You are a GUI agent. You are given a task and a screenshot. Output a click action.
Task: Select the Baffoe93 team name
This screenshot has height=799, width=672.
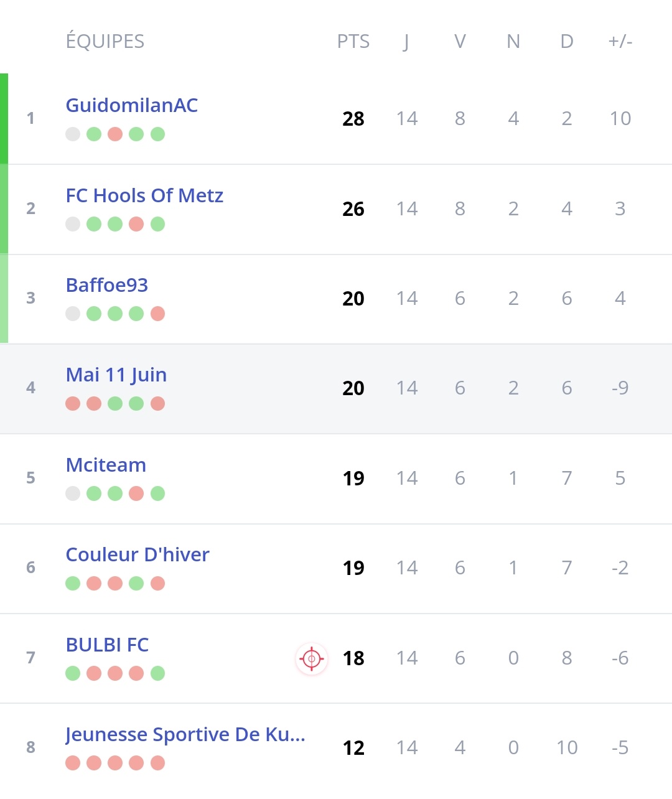[x=107, y=285]
